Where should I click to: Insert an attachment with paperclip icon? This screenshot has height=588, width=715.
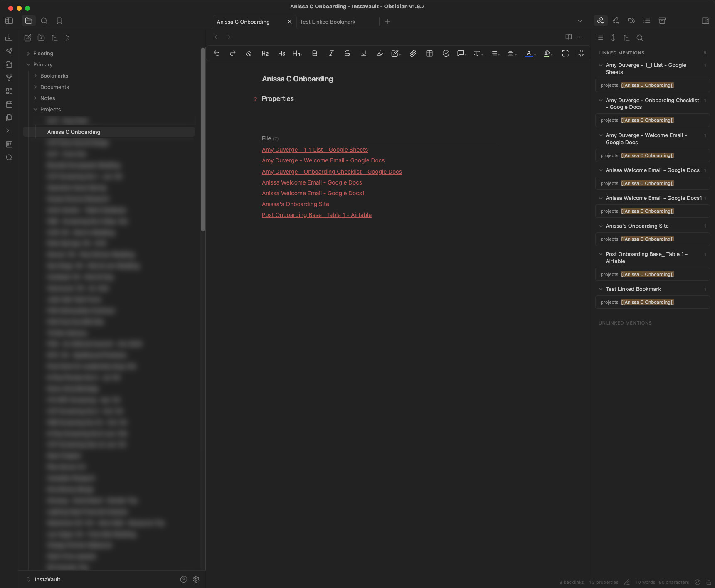413,53
